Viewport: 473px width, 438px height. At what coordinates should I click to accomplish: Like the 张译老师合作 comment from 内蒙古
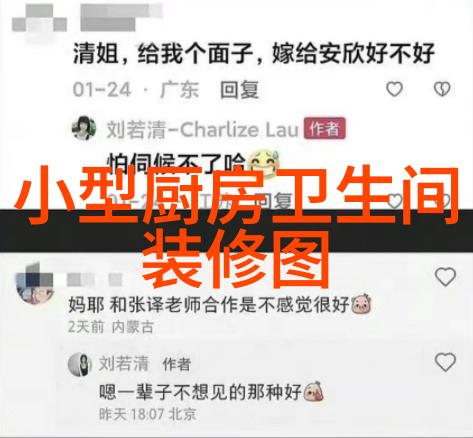445,277
